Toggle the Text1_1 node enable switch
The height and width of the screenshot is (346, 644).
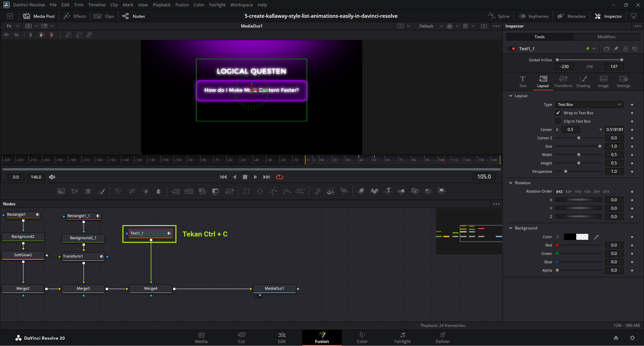point(512,49)
